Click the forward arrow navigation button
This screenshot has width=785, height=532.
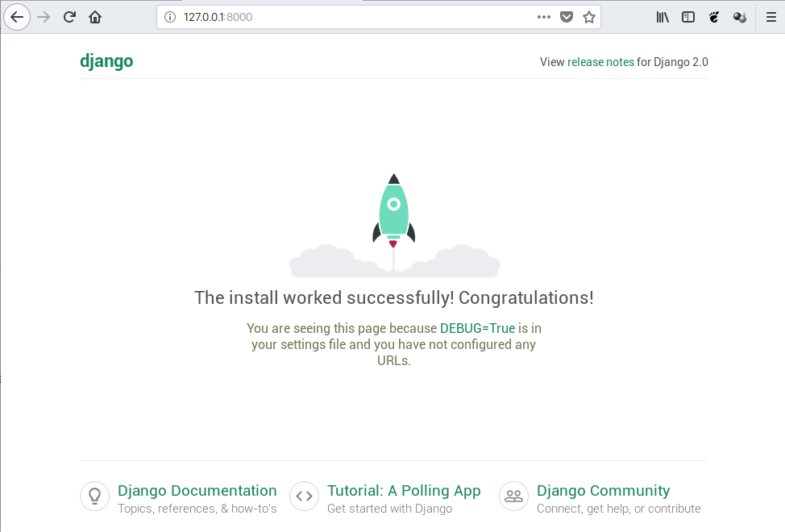(x=44, y=17)
